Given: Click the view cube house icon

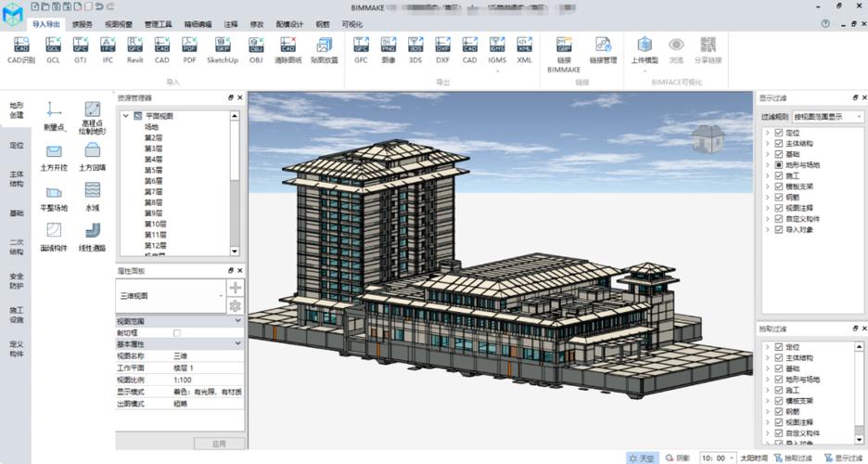Looking at the screenshot, I should point(708,138).
